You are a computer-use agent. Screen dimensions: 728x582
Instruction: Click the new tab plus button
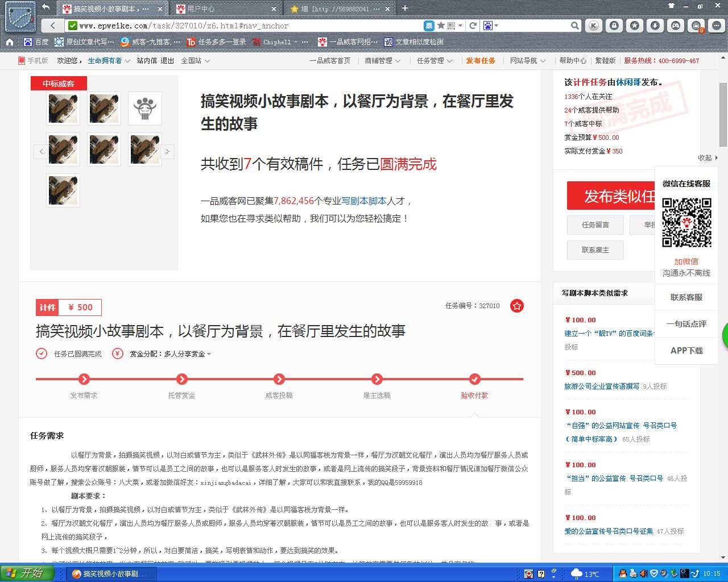[x=405, y=8]
